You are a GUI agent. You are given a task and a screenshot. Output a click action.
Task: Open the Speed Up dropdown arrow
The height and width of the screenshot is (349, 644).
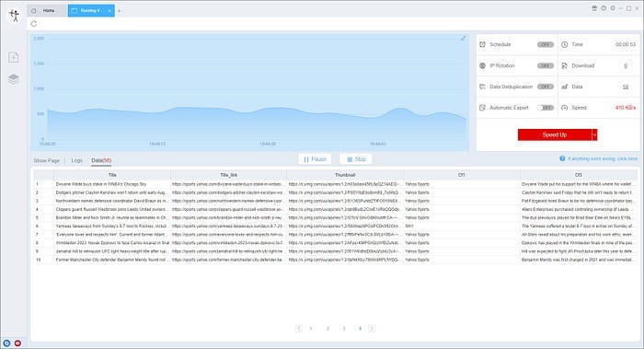click(594, 134)
